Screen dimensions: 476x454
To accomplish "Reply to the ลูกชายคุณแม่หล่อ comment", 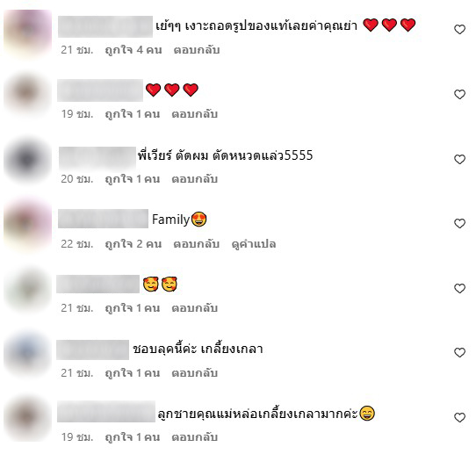I will (195, 437).
